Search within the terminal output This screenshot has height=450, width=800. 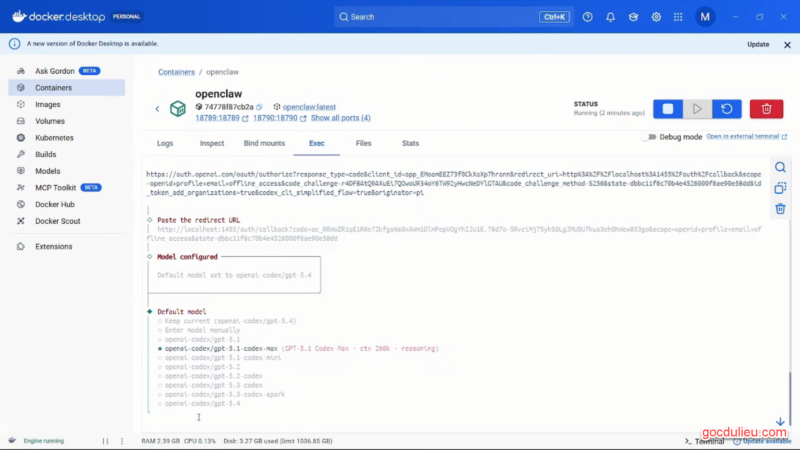(x=781, y=167)
